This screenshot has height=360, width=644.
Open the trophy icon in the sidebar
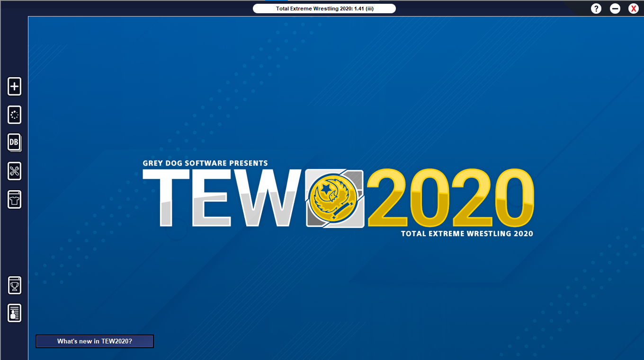[15, 285]
